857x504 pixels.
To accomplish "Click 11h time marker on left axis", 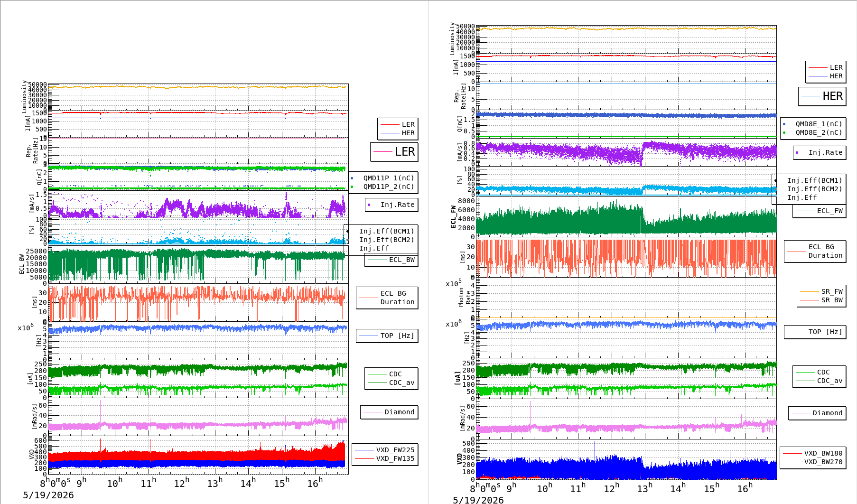I will click(148, 483).
